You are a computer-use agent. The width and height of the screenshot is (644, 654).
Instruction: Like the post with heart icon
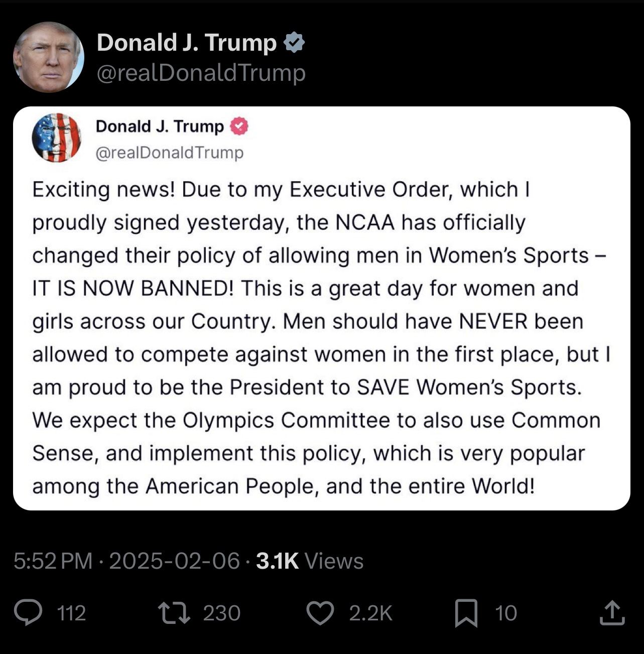[x=320, y=613]
